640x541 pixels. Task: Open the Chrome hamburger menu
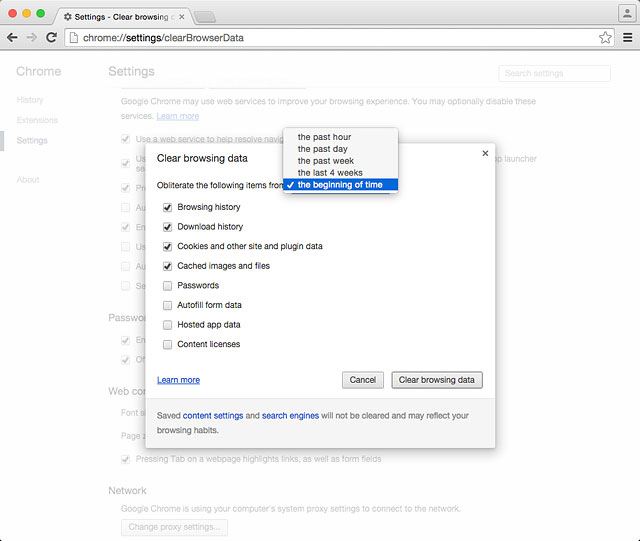tap(627, 38)
